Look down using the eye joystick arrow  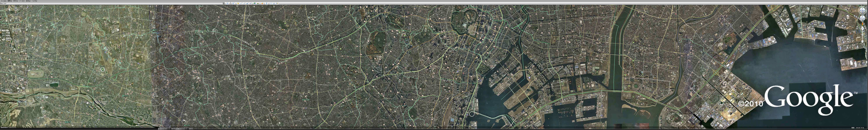click(x=862, y=12)
